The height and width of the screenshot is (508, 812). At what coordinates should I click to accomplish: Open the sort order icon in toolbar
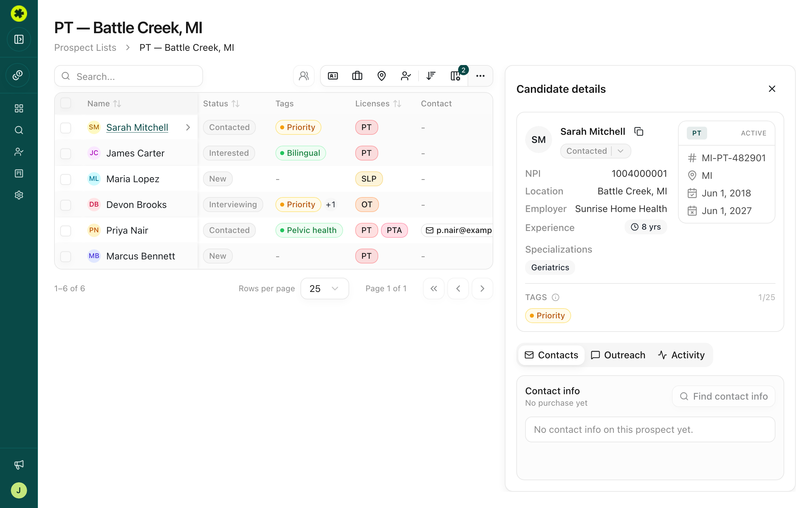(431, 76)
